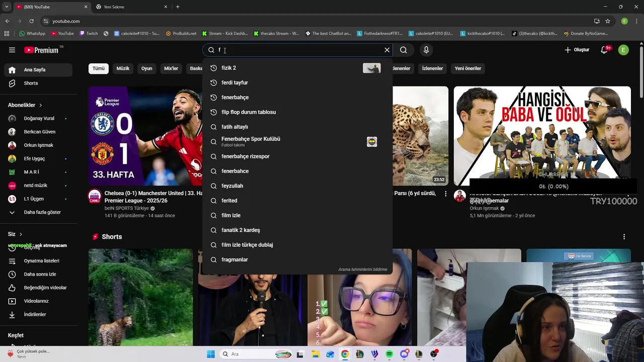The width and height of the screenshot is (644, 362).
Task: Open Videolarınız in the sidebar
Action: pyautogui.click(x=38, y=301)
